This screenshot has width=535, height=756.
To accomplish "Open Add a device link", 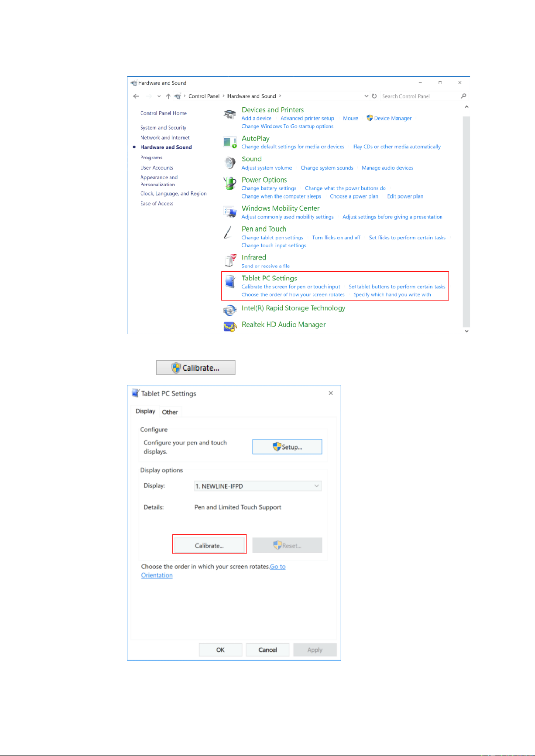I will coord(256,118).
